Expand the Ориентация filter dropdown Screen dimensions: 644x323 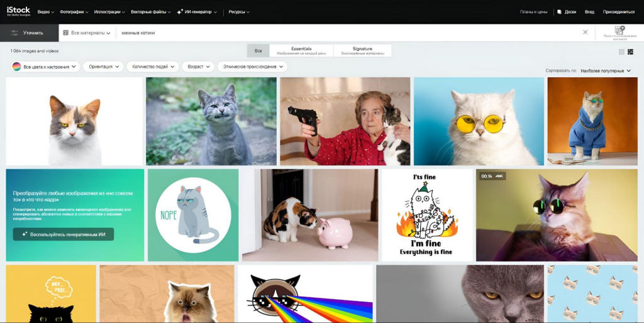tap(103, 67)
